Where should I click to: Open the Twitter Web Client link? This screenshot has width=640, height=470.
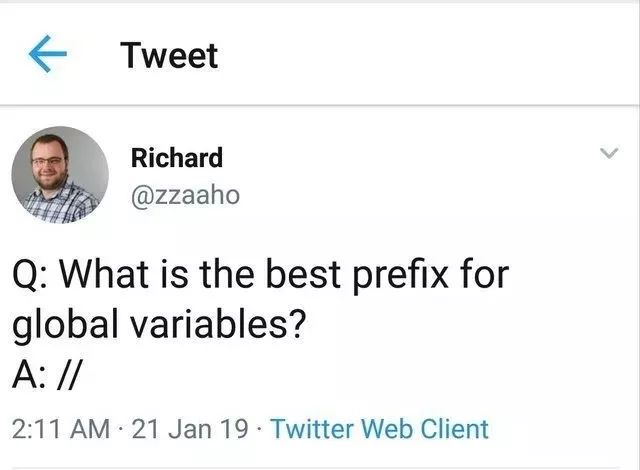point(380,429)
